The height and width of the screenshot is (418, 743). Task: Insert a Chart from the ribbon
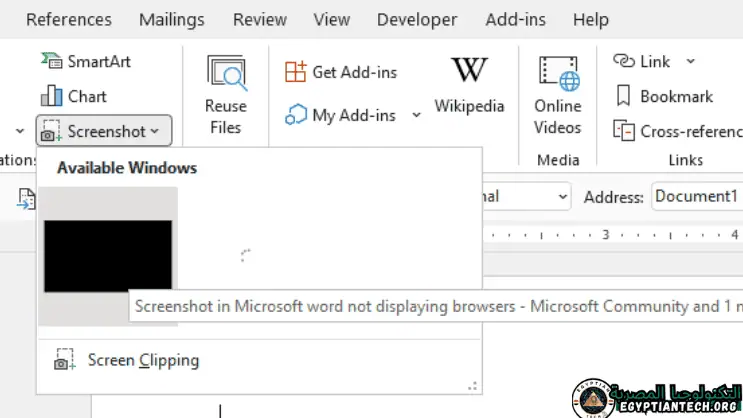[52, 97]
